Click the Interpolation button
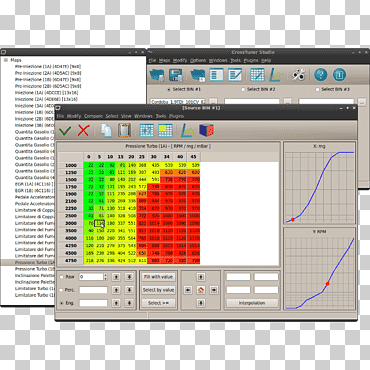Viewport: 370px width, 370px height. (x=252, y=303)
